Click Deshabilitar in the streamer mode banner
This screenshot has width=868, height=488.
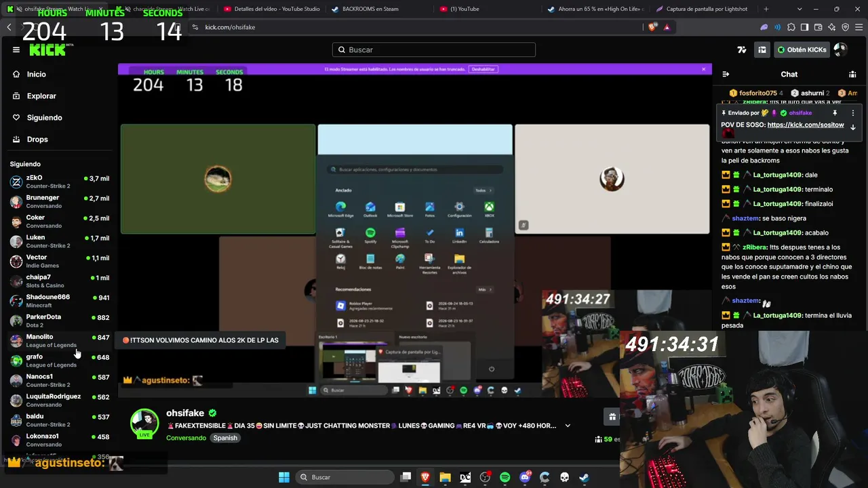coord(484,69)
